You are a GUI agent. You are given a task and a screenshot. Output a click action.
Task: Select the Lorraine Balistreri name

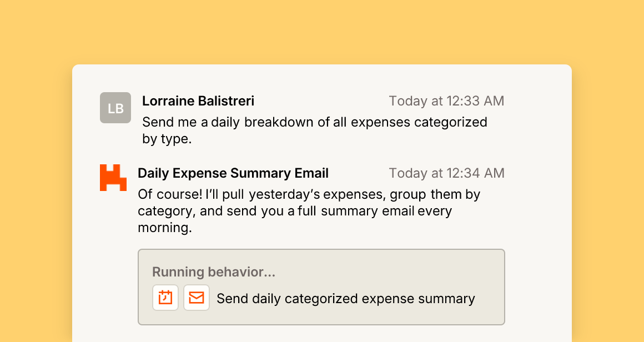pyautogui.click(x=198, y=101)
